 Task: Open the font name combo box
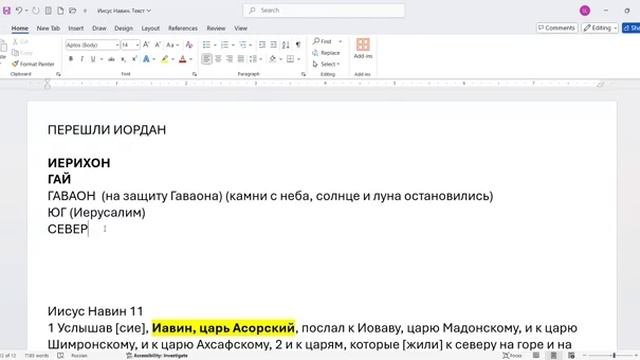click(x=92, y=45)
